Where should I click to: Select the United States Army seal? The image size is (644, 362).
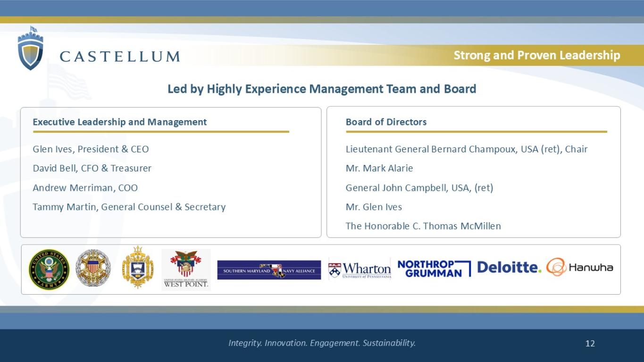[x=49, y=269]
